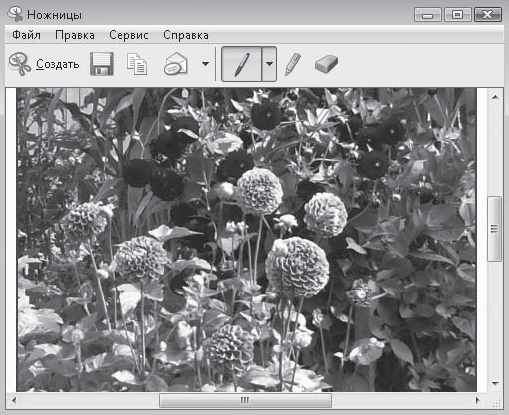Click the vertical scrollbar up arrow
The width and height of the screenshot is (509, 415).
495,97
